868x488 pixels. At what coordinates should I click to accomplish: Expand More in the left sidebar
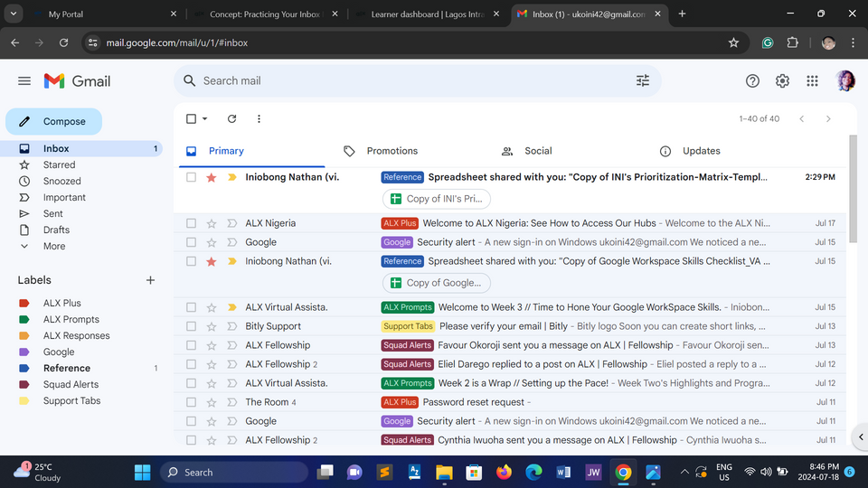tap(54, 246)
